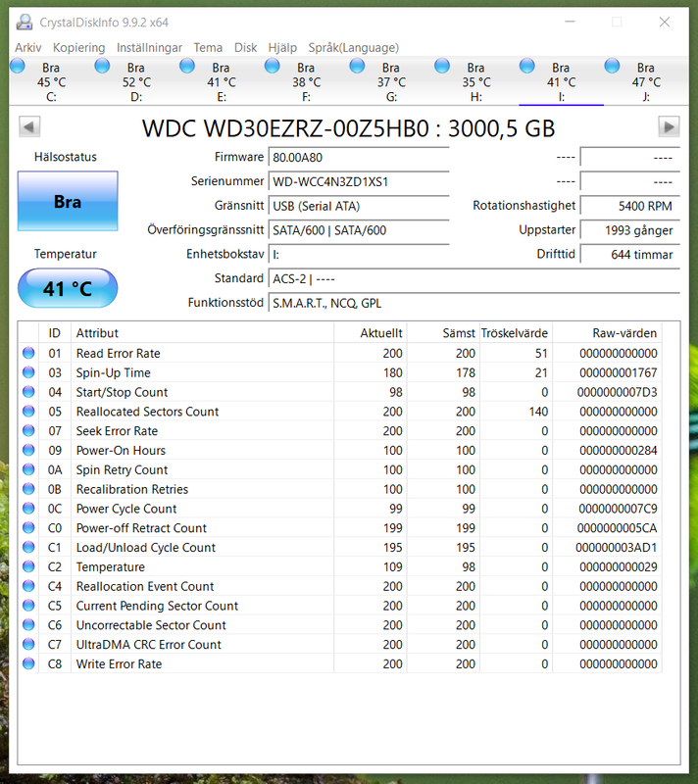Click the Sämst column header
The image size is (698, 784).
pyautogui.click(x=443, y=333)
